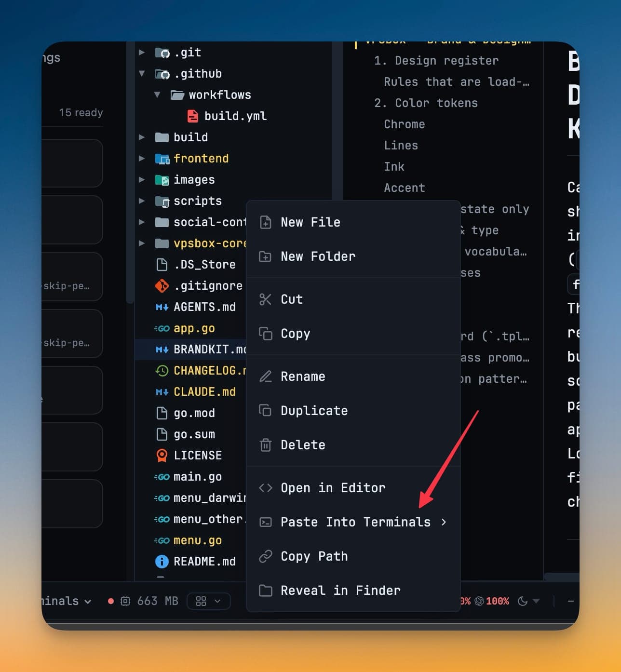Image resolution: width=621 pixels, height=672 pixels.
Task: Collapse the workflows folder
Action: point(157,95)
